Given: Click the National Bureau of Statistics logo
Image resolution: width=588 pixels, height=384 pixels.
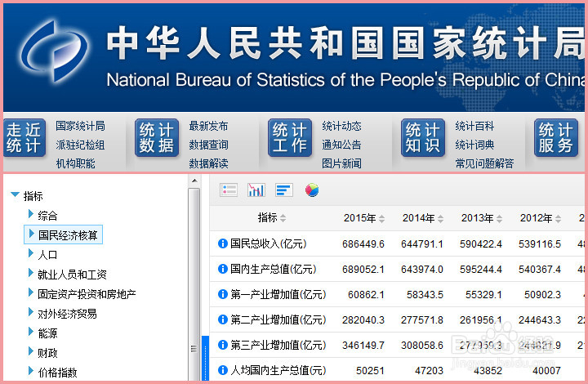Looking at the screenshot, I should pyautogui.click(x=55, y=51).
